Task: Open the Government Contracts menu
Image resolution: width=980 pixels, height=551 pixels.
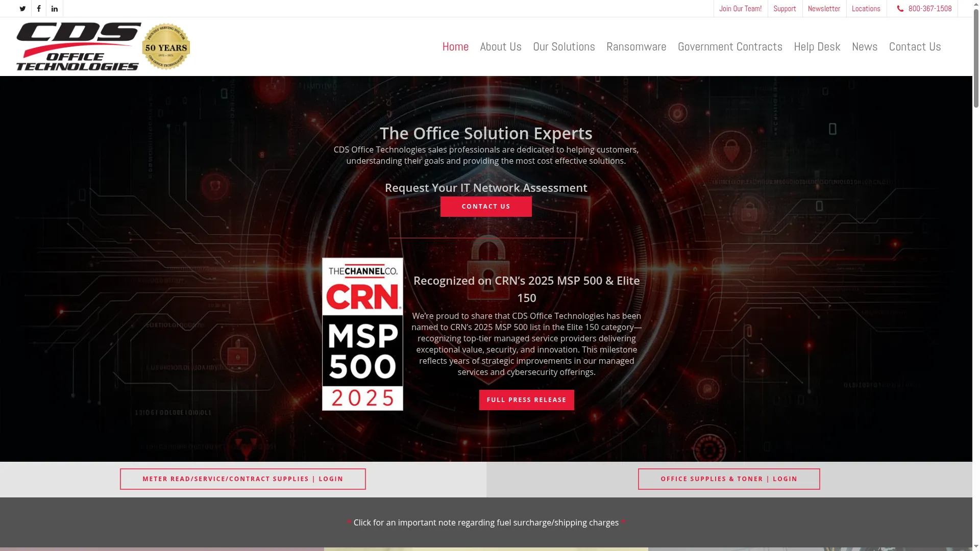Action: click(730, 46)
